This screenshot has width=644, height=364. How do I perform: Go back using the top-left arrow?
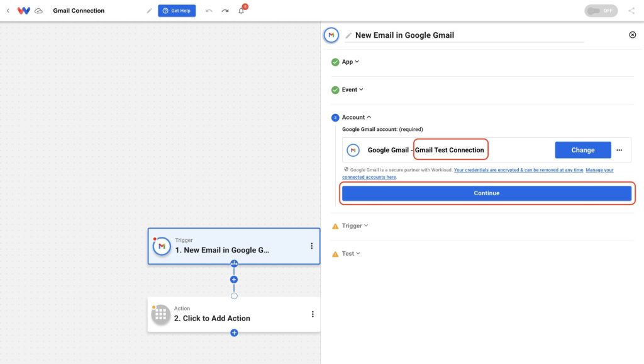pos(8,11)
